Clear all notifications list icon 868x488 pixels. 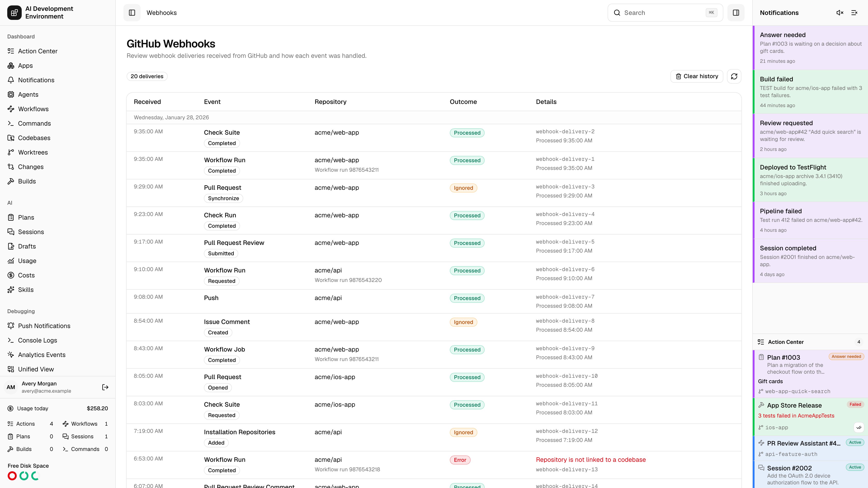pos(854,13)
